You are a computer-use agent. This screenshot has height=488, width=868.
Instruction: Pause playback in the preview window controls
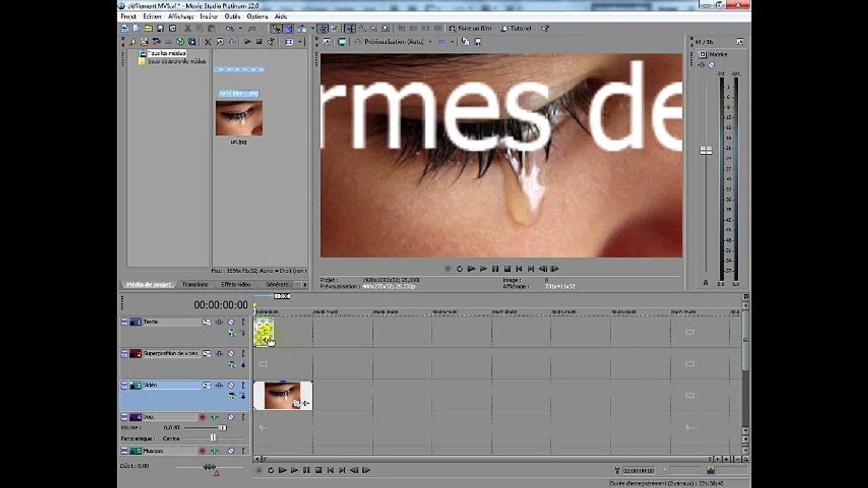[495, 269]
